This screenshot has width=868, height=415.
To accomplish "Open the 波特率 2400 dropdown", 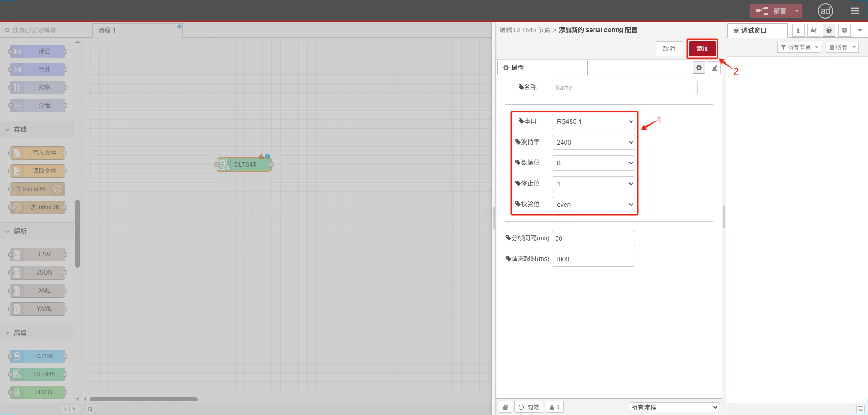I will click(593, 142).
